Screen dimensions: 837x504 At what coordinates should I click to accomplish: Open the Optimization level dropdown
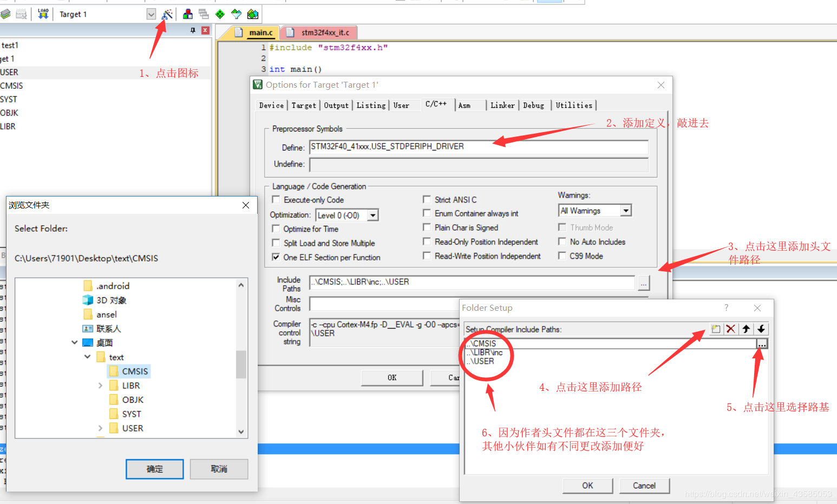click(x=372, y=215)
